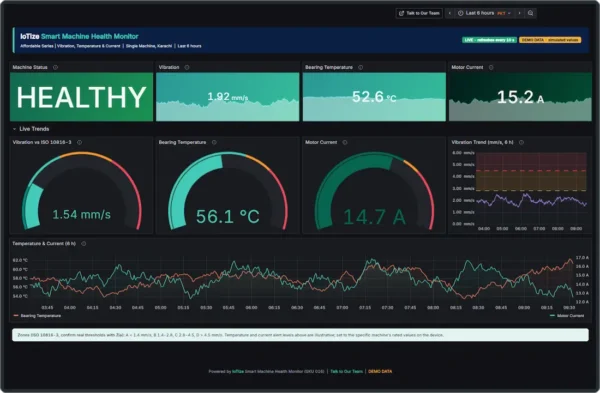The image size is (600, 393).
Task: Click the Machine Status panel title
Action: click(30, 67)
